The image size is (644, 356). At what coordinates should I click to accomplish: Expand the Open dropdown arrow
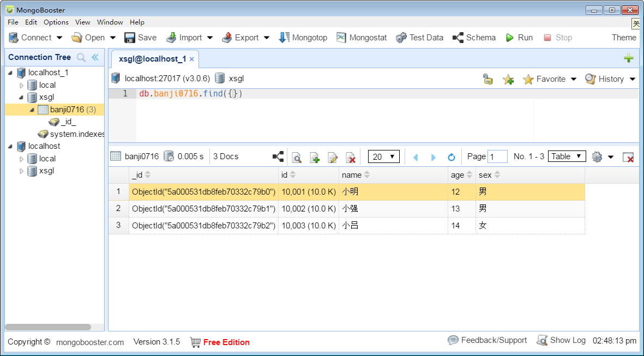[113, 38]
